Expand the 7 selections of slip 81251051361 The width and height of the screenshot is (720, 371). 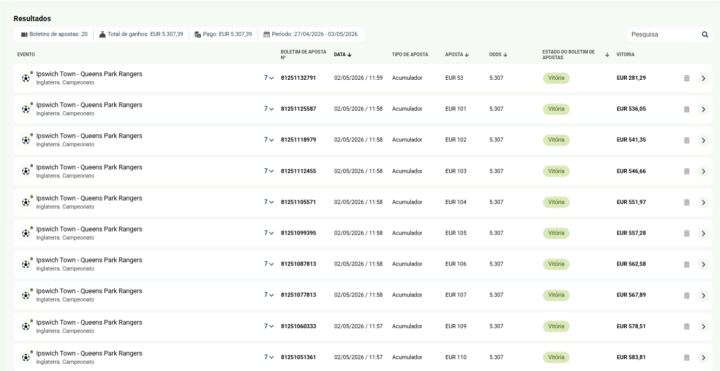click(269, 357)
